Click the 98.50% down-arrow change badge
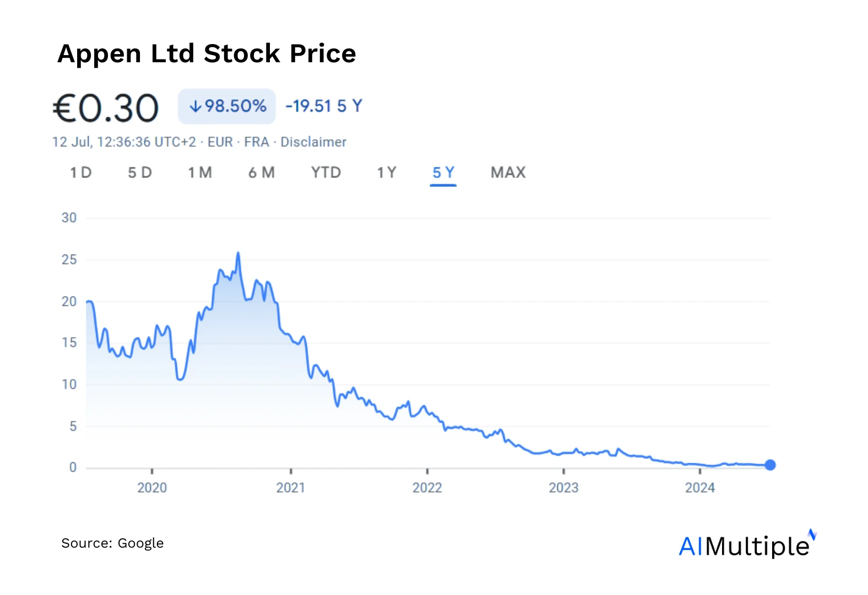868x595 pixels. point(227,106)
